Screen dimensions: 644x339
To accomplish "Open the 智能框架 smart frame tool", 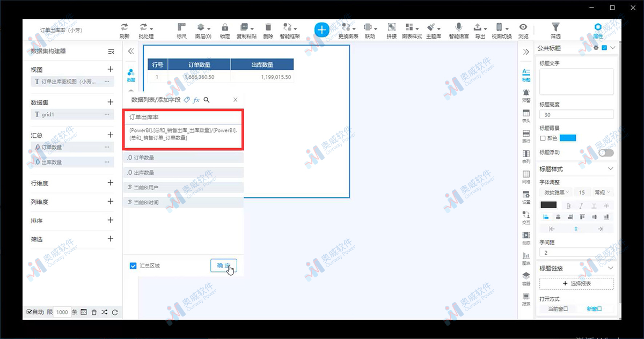I will click(x=290, y=30).
